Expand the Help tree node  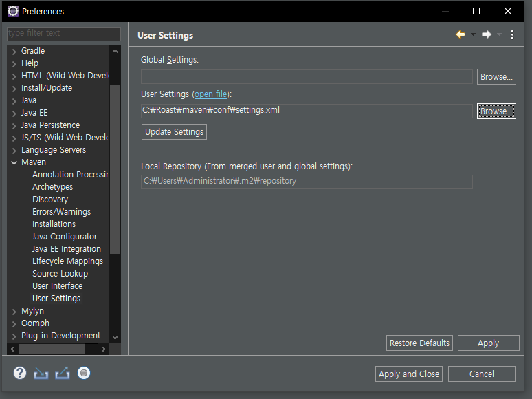14,64
